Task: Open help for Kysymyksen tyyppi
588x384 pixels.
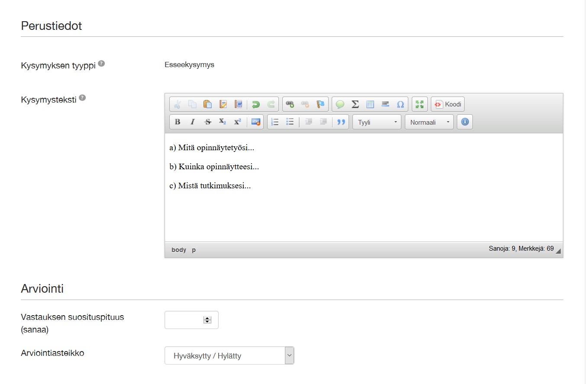Action: [x=101, y=64]
